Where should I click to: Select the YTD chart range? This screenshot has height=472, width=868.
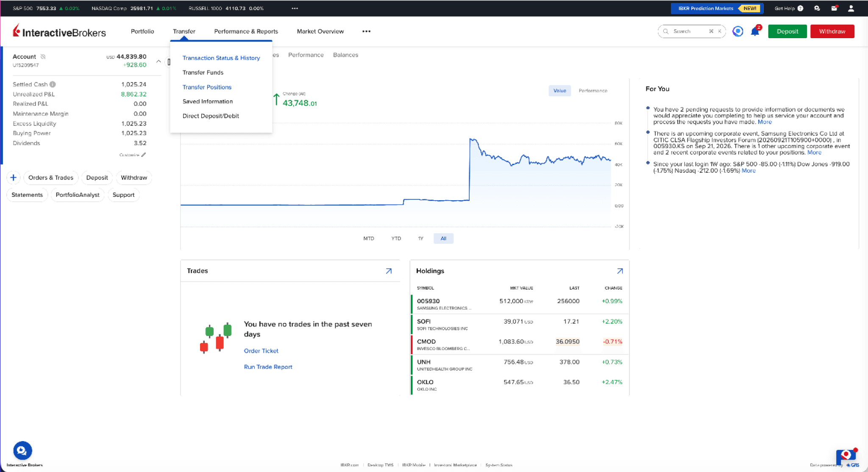[396, 238]
